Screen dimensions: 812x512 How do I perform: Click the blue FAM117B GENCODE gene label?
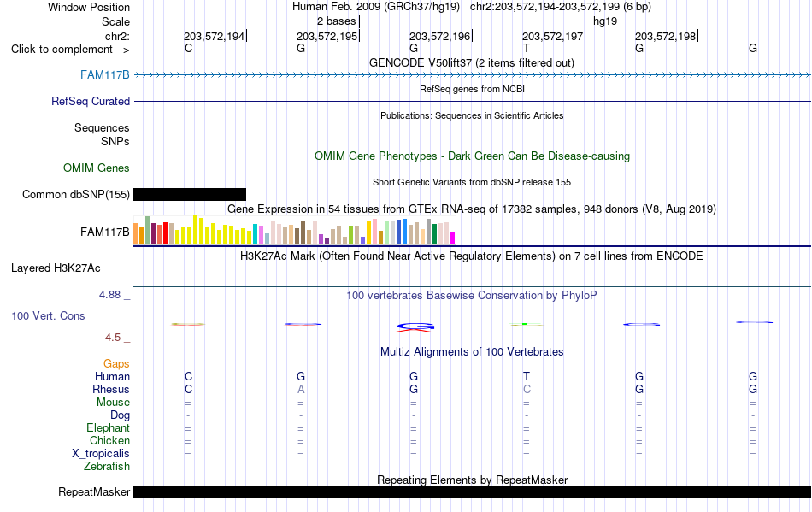pos(104,75)
